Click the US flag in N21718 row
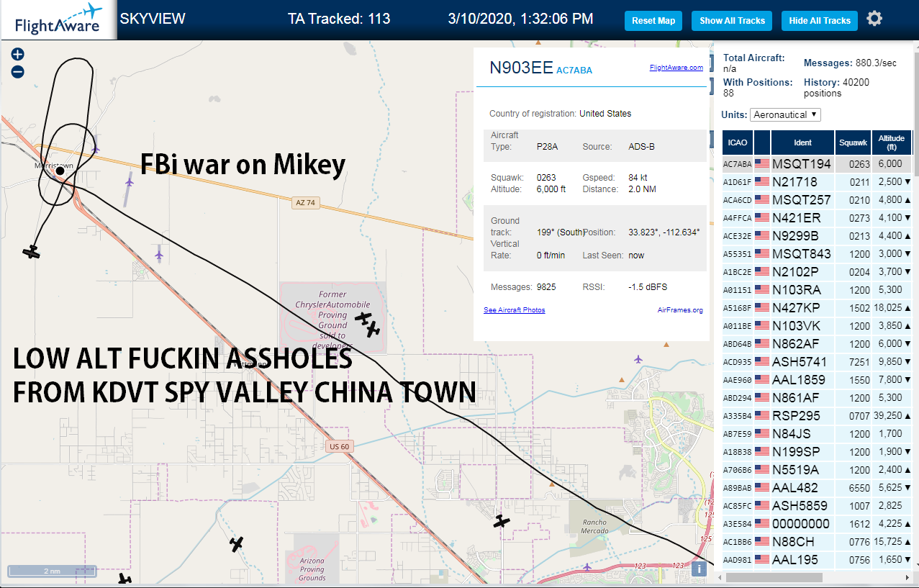919x588 pixels. pos(762,181)
